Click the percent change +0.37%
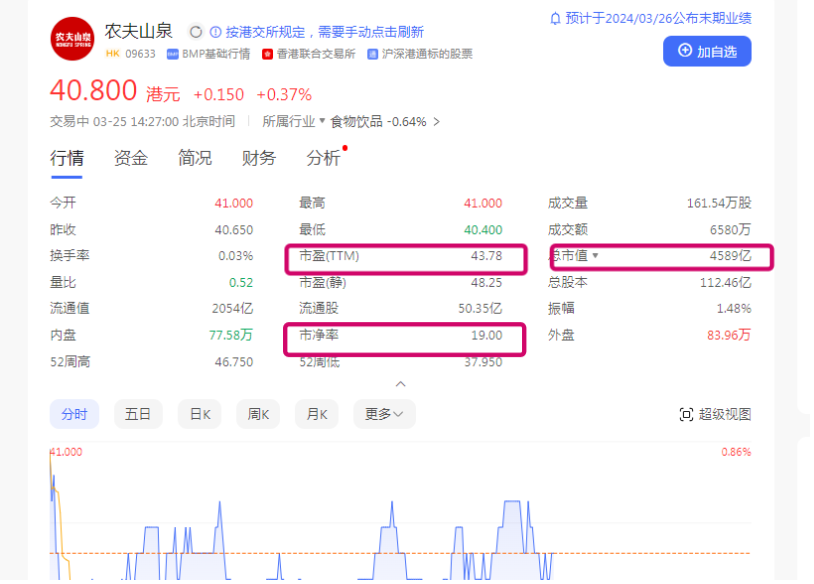Screen dimensions: 814x584 [x=284, y=94]
